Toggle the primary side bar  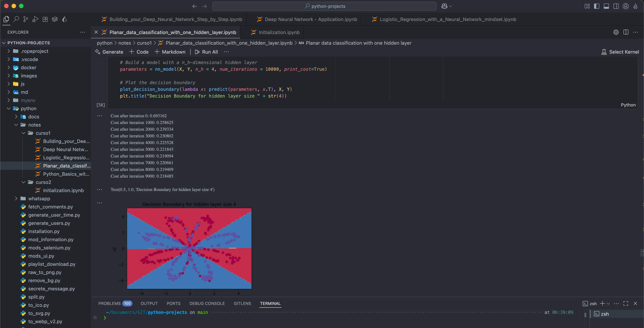tap(597, 6)
